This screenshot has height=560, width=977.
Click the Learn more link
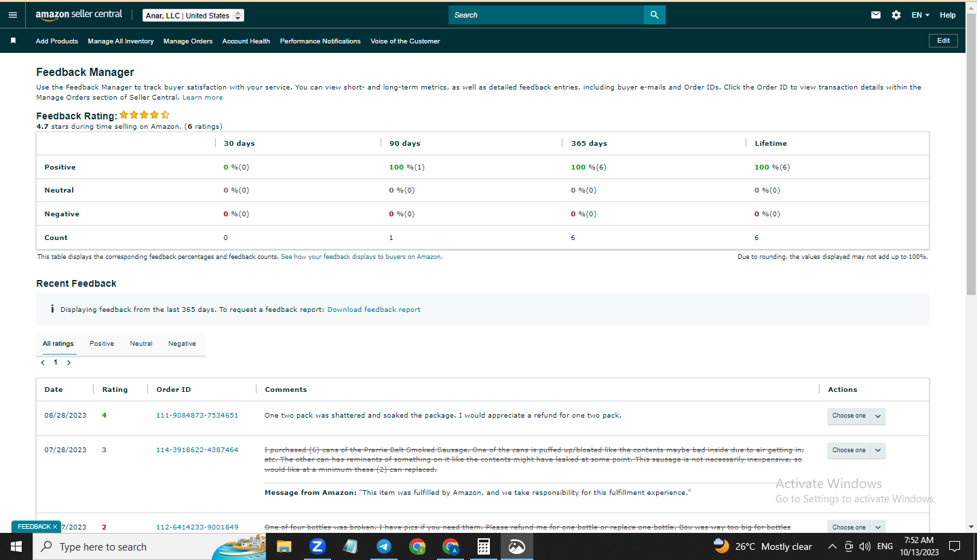(202, 98)
